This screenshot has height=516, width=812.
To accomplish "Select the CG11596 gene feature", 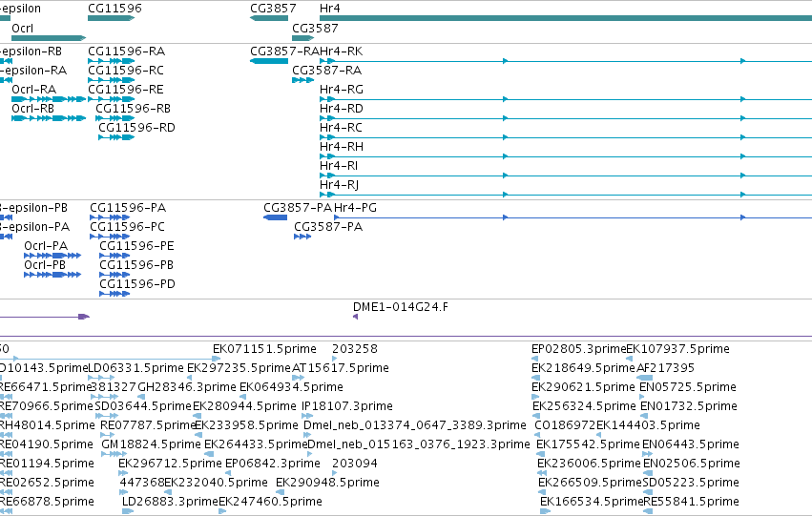I will pos(112,18).
